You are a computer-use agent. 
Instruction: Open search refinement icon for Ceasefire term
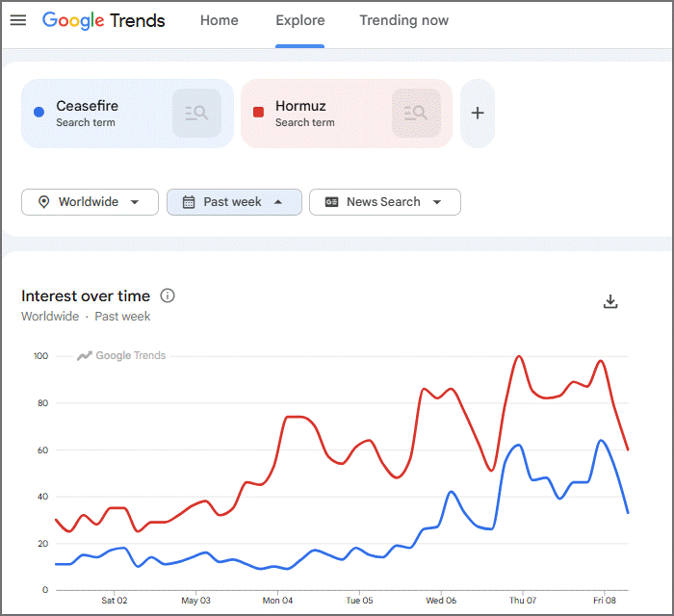[x=196, y=113]
